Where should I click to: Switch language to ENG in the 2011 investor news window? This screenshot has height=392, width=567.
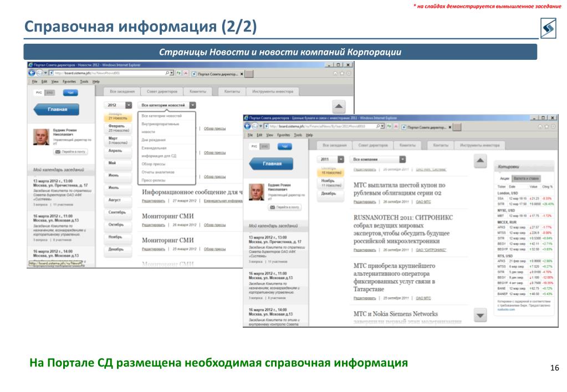click(265, 146)
